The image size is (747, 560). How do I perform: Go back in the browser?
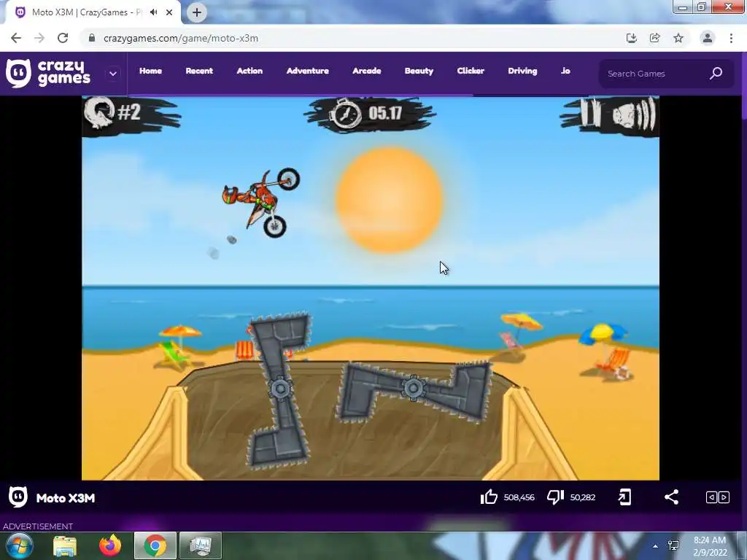(16, 38)
